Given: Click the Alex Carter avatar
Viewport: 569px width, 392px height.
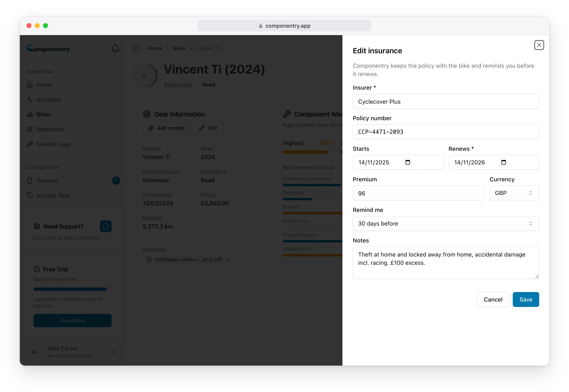Looking at the screenshot, I should click(34, 352).
